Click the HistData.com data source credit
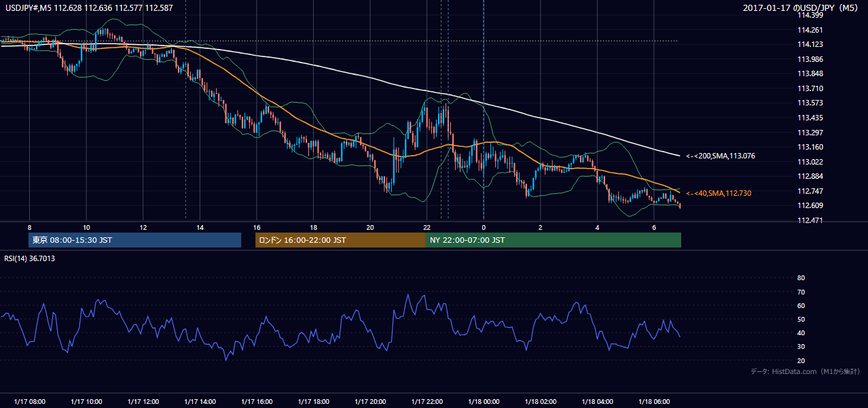 805,371
